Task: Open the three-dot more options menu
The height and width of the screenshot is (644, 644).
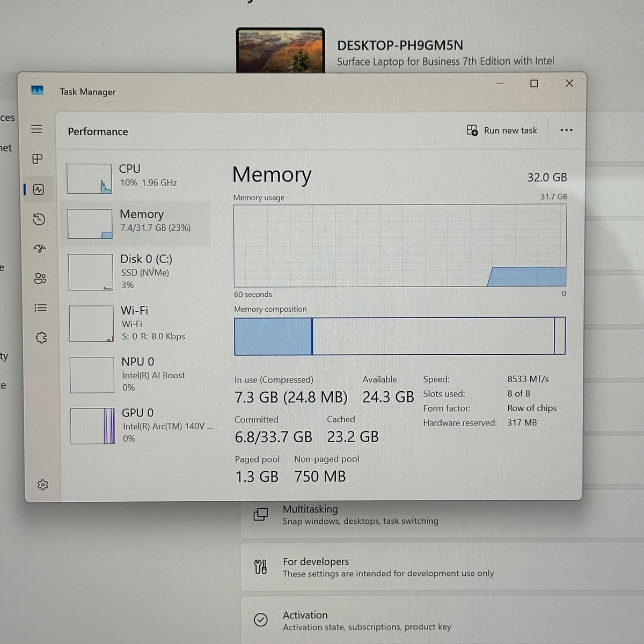Action: point(566,130)
